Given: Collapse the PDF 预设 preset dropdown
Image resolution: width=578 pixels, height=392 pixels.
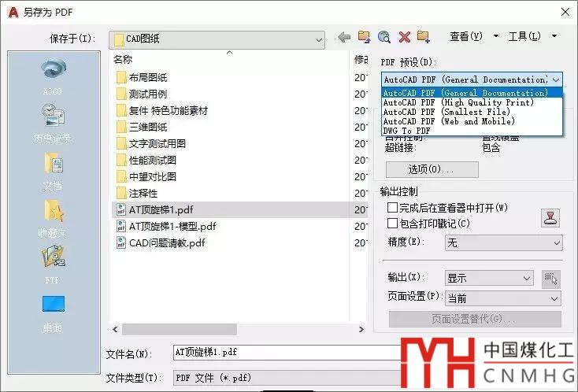Looking at the screenshot, I should pyautogui.click(x=556, y=80).
